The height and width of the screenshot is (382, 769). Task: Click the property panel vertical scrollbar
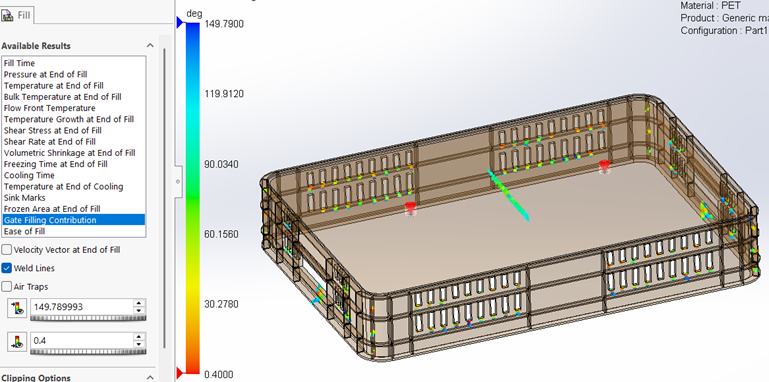click(164, 199)
